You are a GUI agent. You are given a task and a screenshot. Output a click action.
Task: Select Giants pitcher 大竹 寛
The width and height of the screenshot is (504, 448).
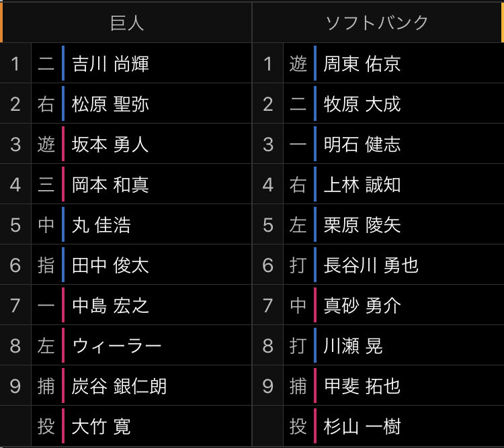(x=101, y=427)
